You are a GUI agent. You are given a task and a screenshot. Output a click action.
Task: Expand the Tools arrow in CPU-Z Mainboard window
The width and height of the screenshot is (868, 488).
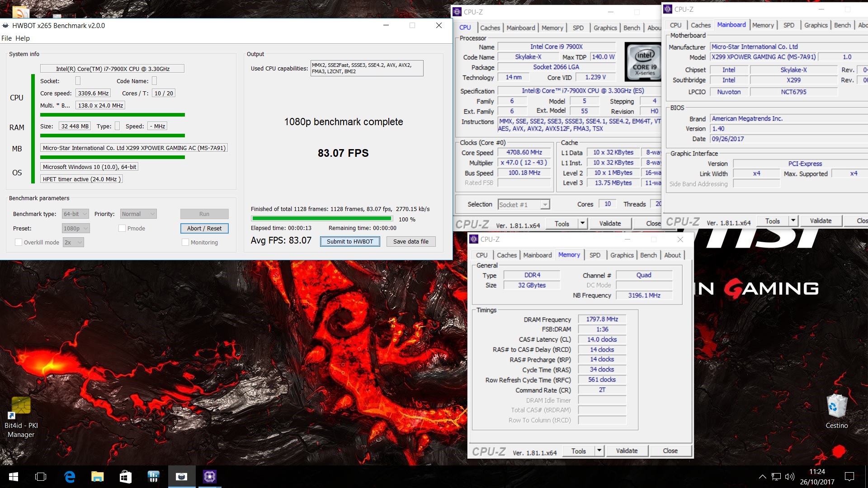click(x=793, y=221)
